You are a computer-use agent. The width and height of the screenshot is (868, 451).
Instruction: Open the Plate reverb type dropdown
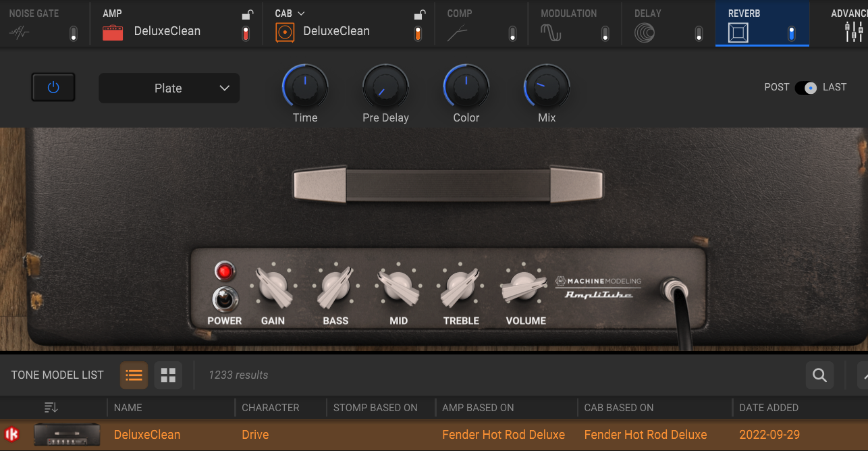click(169, 88)
